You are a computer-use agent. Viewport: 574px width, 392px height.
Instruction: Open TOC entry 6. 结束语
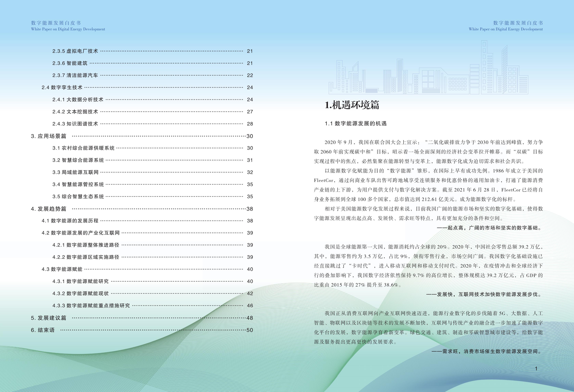[43, 330]
